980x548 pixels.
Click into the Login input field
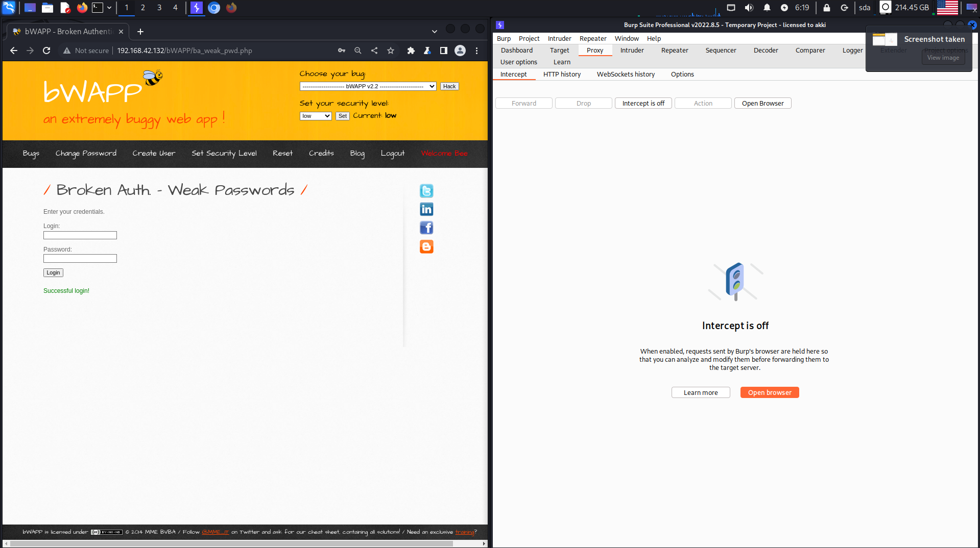point(80,235)
